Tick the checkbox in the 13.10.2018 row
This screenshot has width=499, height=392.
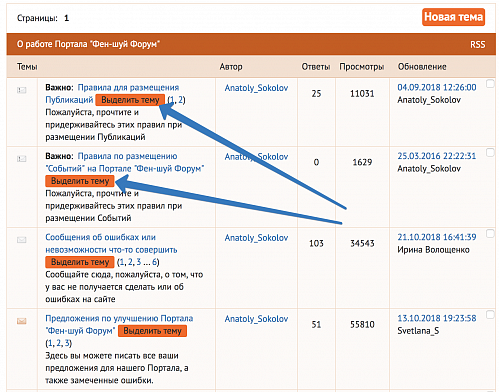(490, 315)
